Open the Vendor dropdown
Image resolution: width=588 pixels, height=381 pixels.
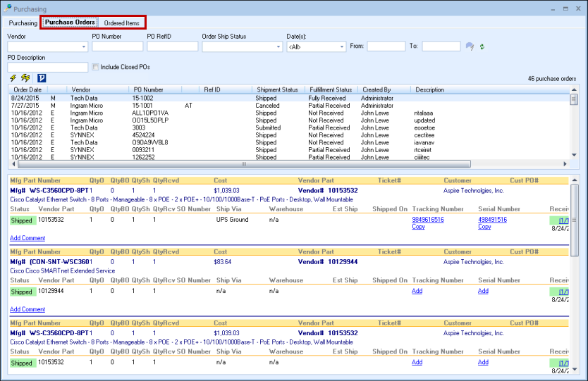pos(83,46)
